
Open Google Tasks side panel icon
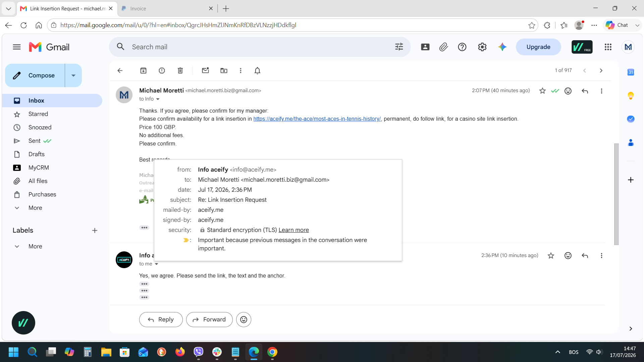(631, 119)
